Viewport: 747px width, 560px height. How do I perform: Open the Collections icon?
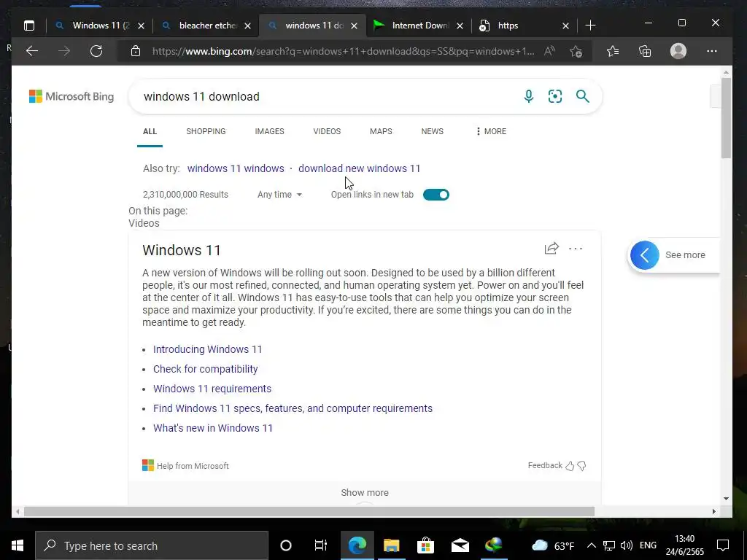[x=645, y=51]
